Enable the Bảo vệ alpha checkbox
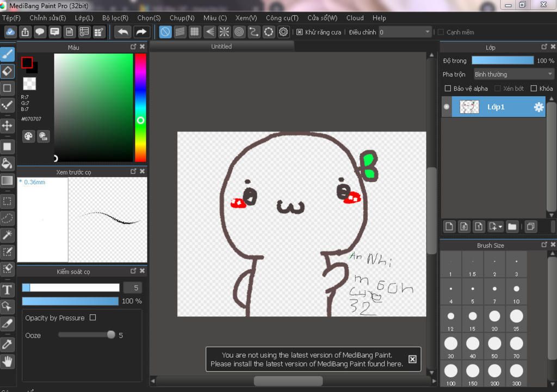Image resolution: width=557 pixels, height=392 pixels. [448, 89]
